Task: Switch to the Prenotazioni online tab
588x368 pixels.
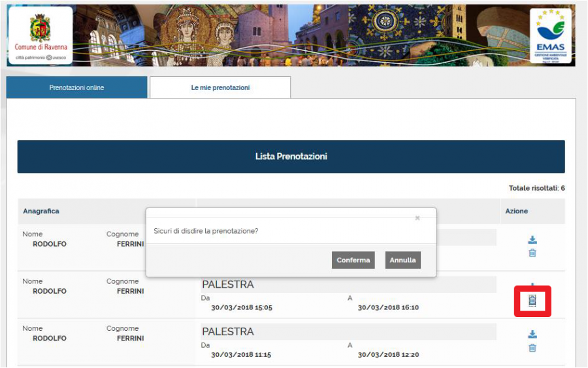Action: (76, 87)
